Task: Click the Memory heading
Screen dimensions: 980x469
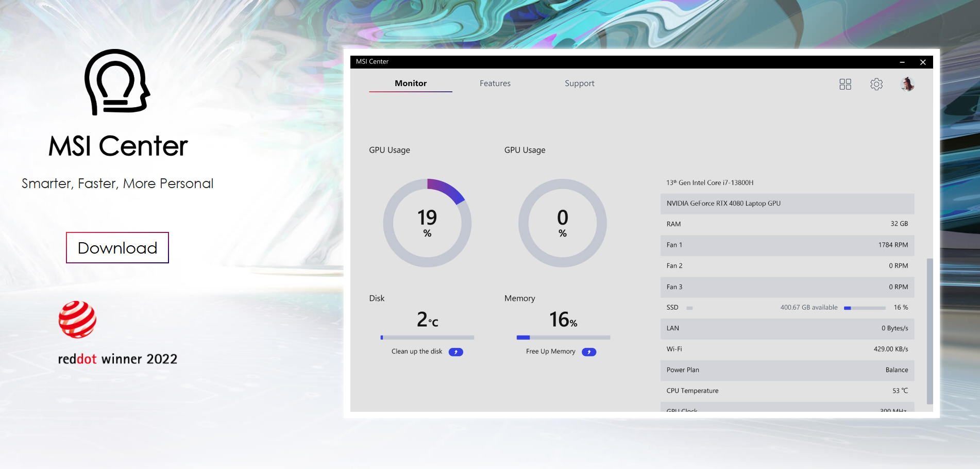Action: (x=520, y=298)
